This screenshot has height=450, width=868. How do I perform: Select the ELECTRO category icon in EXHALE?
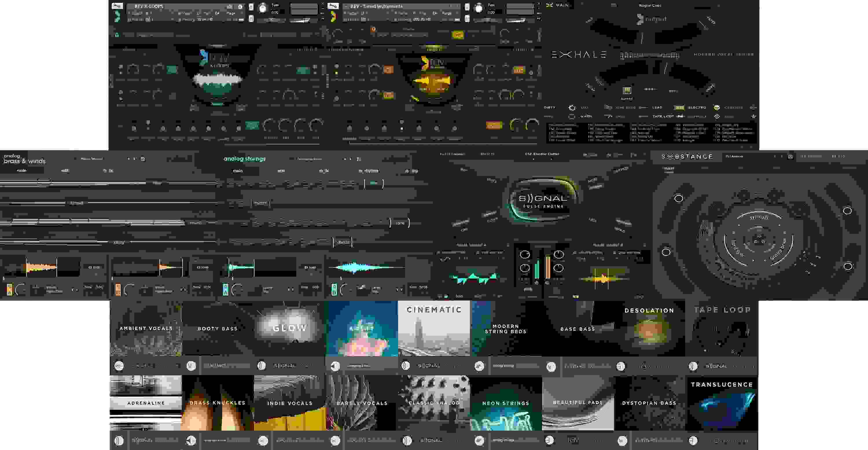coord(679,108)
